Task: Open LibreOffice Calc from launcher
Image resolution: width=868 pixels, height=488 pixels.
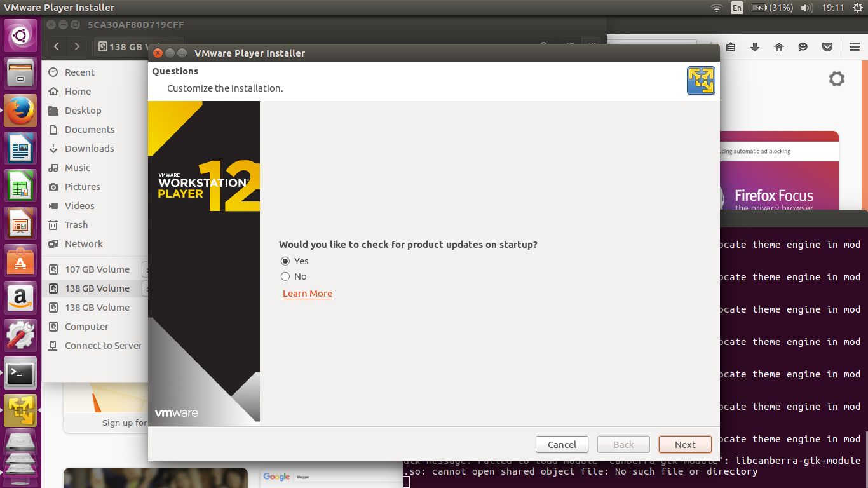Action: [20, 186]
